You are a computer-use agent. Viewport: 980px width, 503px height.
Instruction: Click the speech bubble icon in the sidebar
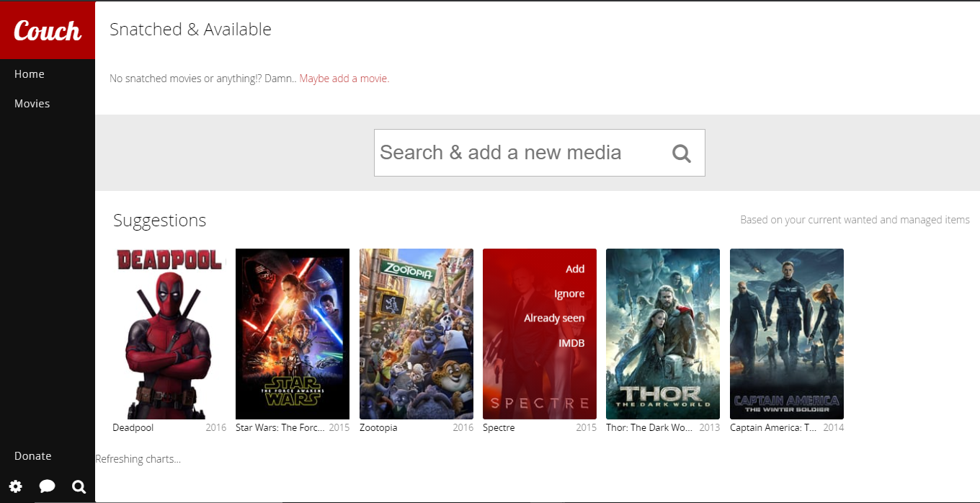(x=47, y=486)
